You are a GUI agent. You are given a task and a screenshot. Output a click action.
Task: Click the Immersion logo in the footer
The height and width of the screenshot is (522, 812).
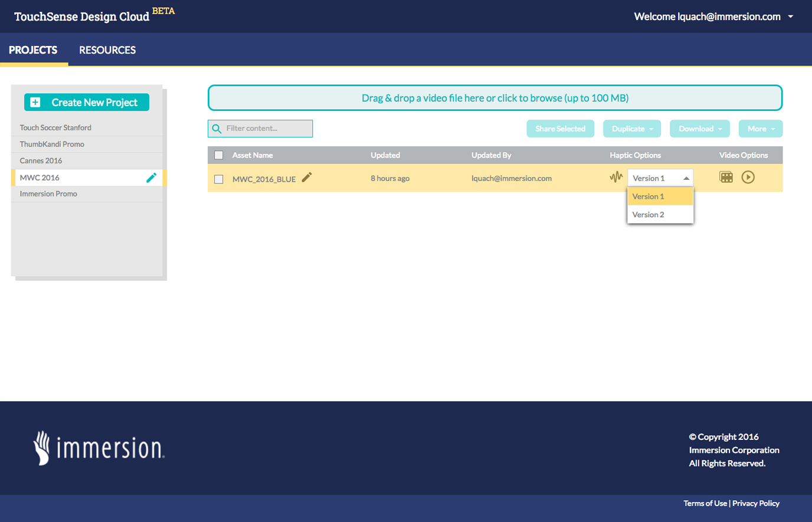pyautogui.click(x=99, y=448)
